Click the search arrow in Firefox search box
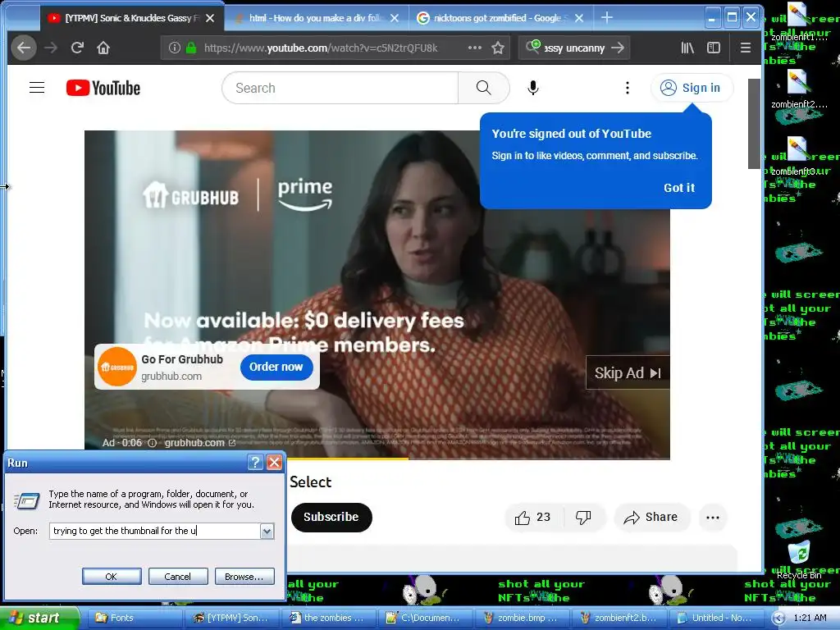840x630 pixels. (618, 48)
